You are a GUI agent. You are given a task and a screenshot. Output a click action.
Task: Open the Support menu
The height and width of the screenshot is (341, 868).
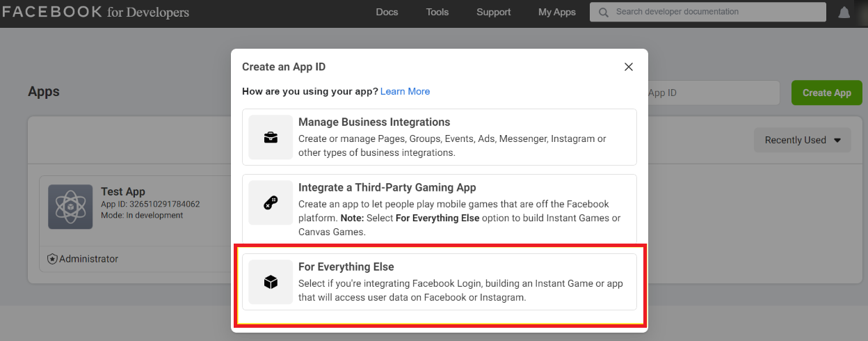tap(494, 12)
